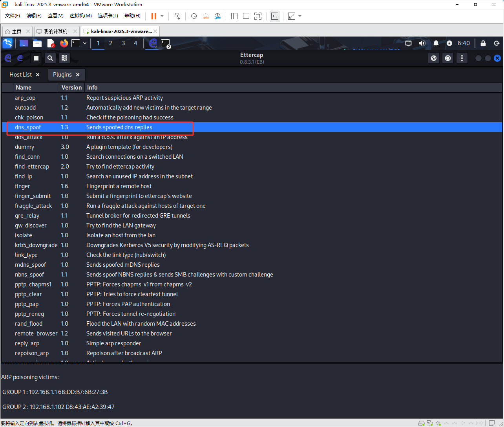This screenshot has height=427, width=504.
Task: Open the 帮助(H) menu
Action: [132, 16]
